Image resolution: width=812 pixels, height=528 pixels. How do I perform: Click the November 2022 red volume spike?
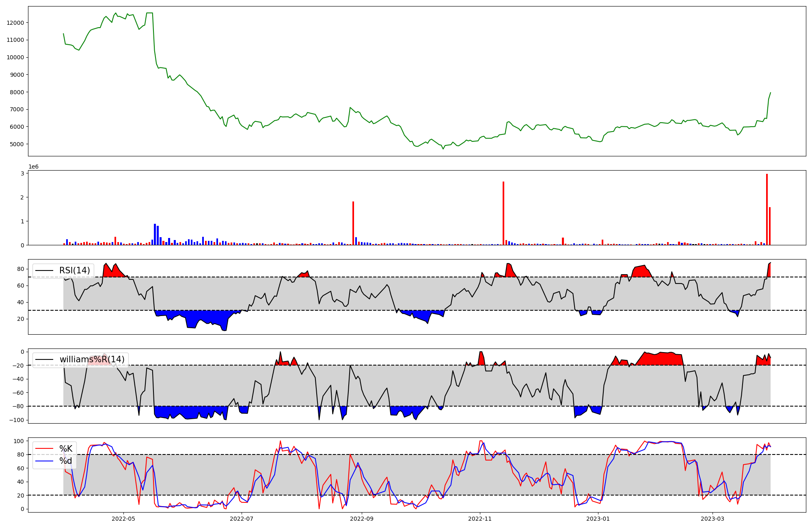click(x=503, y=213)
